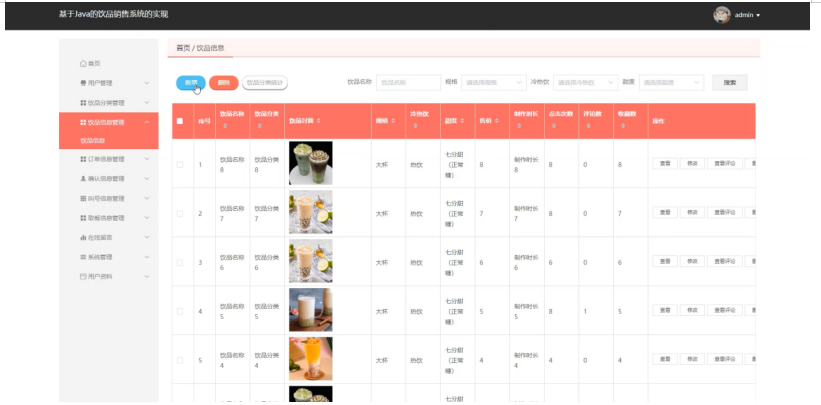Open cover image of 饮品名称6
Viewport: 821px width, 405px height.
[310, 261]
